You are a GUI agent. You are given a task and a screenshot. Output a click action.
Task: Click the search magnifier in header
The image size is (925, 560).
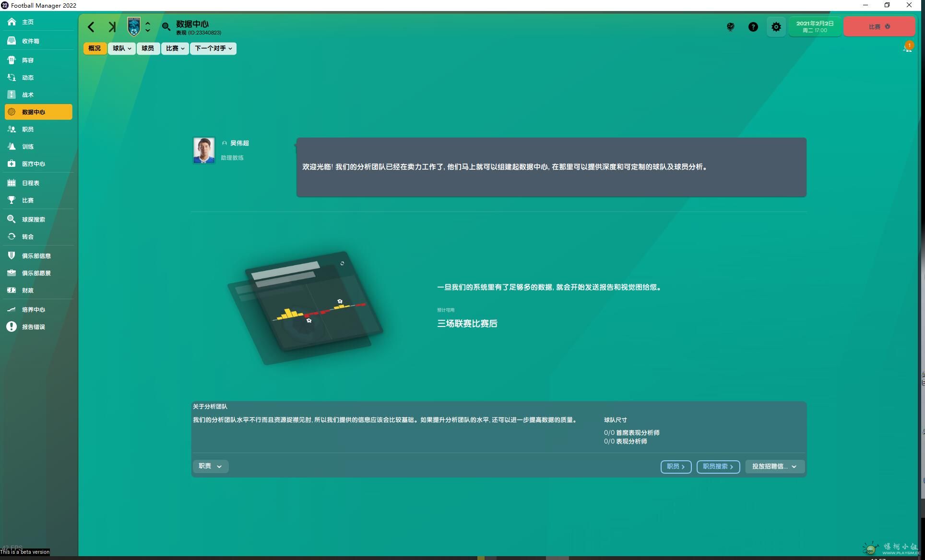click(x=166, y=27)
